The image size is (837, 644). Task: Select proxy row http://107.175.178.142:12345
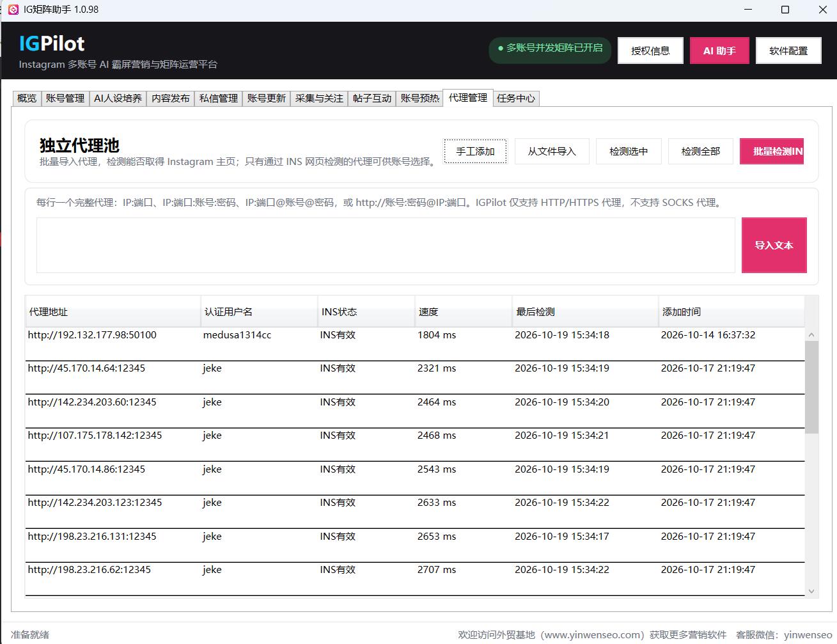[415, 444]
